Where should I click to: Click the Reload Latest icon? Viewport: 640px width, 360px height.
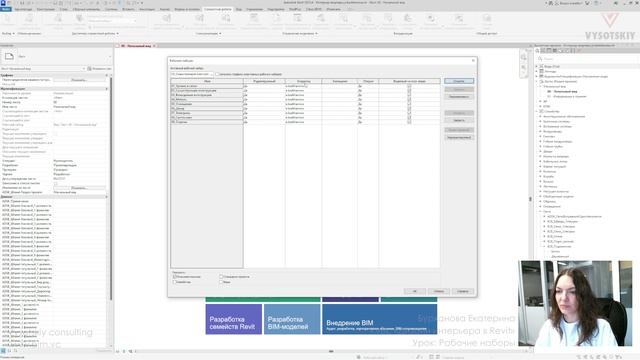click(200, 19)
